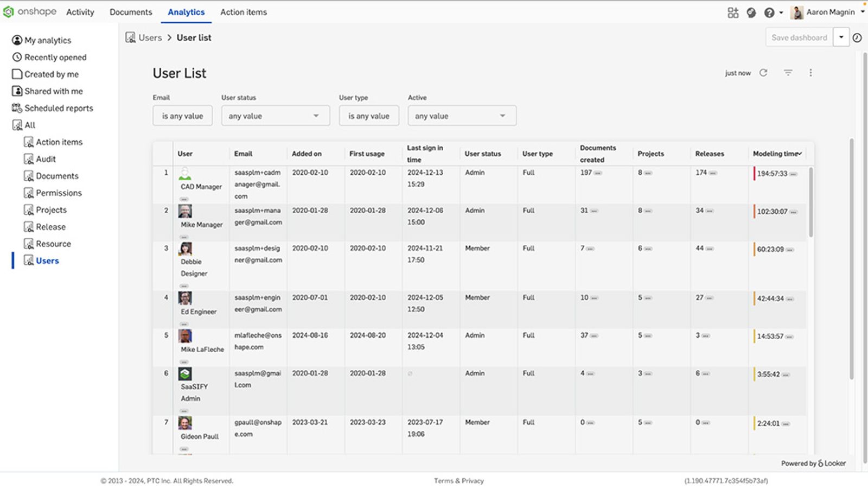Select the Permissions report in the sidebar
This screenshot has height=489, width=868.
click(59, 193)
